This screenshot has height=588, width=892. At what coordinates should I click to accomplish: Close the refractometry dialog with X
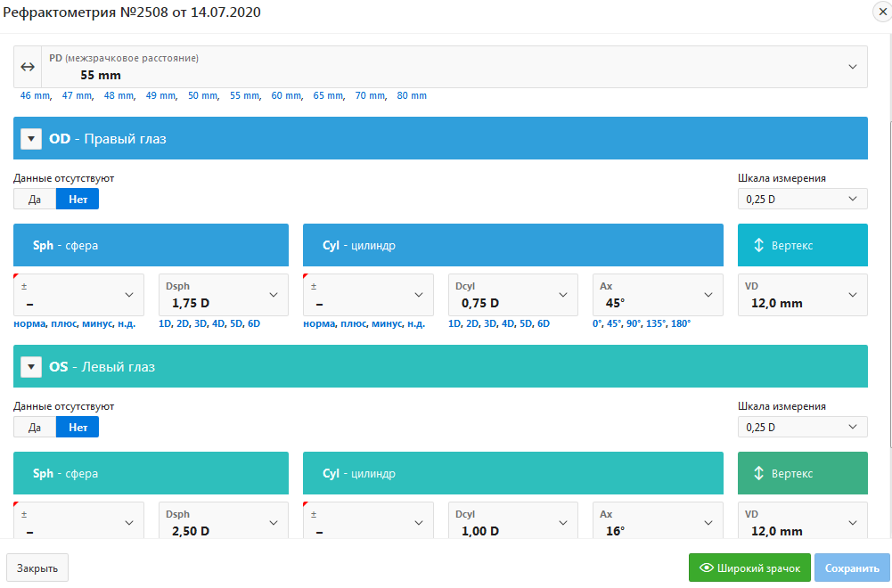click(882, 12)
